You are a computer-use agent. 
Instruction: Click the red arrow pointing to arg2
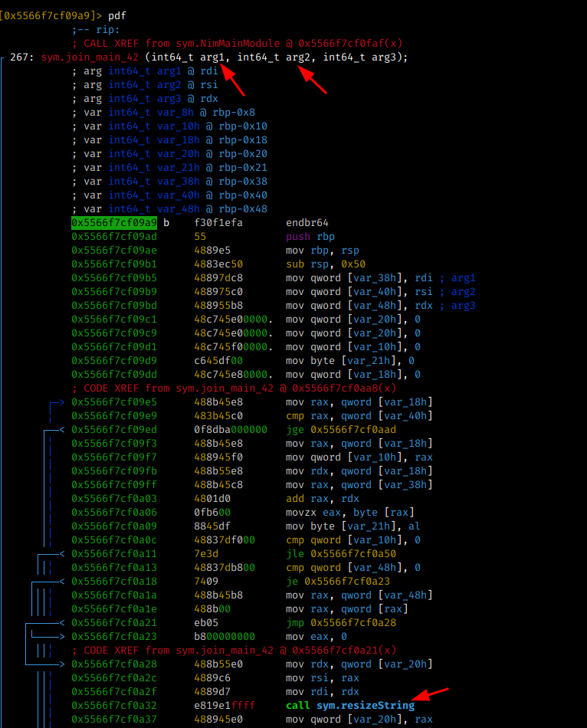[x=313, y=80]
